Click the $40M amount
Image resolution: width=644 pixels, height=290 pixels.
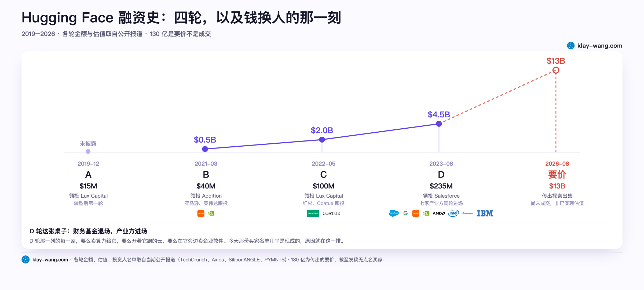(x=206, y=186)
